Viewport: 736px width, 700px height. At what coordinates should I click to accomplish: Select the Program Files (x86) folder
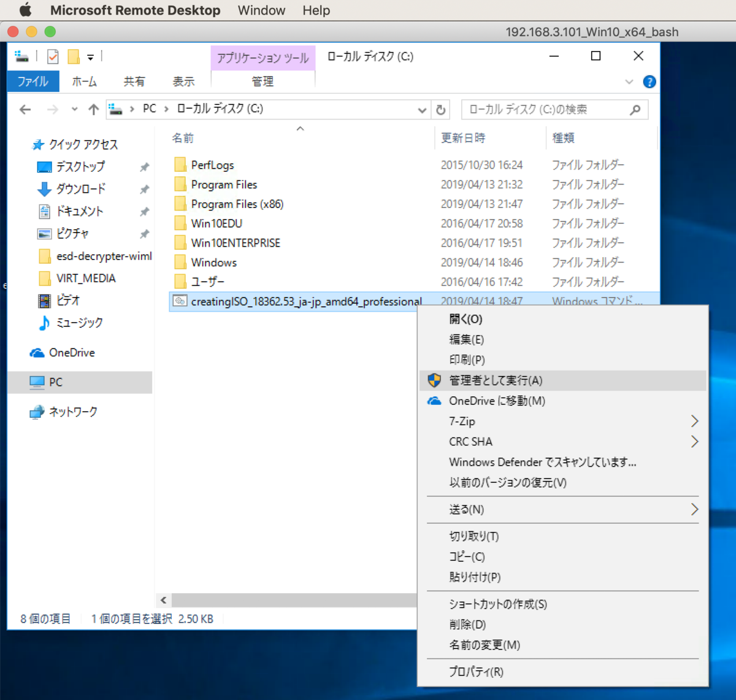point(237,204)
